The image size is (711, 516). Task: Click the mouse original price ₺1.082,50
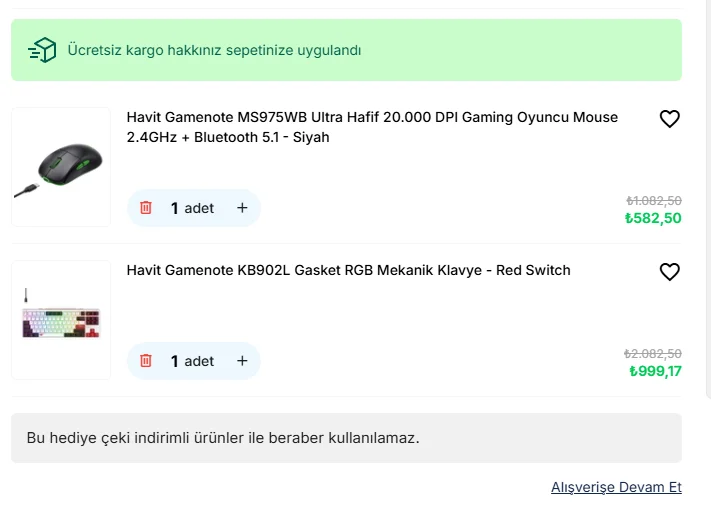click(x=654, y=200)
